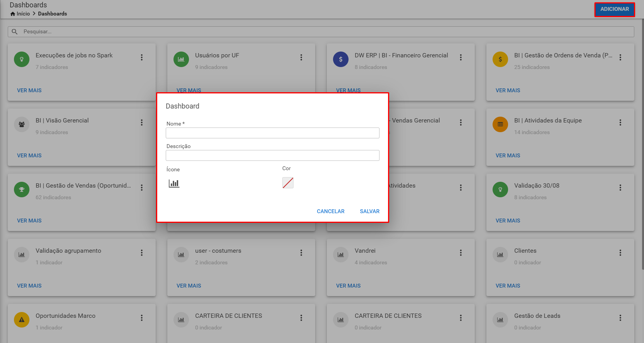Click green chart icon of Usuários por UF
644x343 pixels.
181,59
